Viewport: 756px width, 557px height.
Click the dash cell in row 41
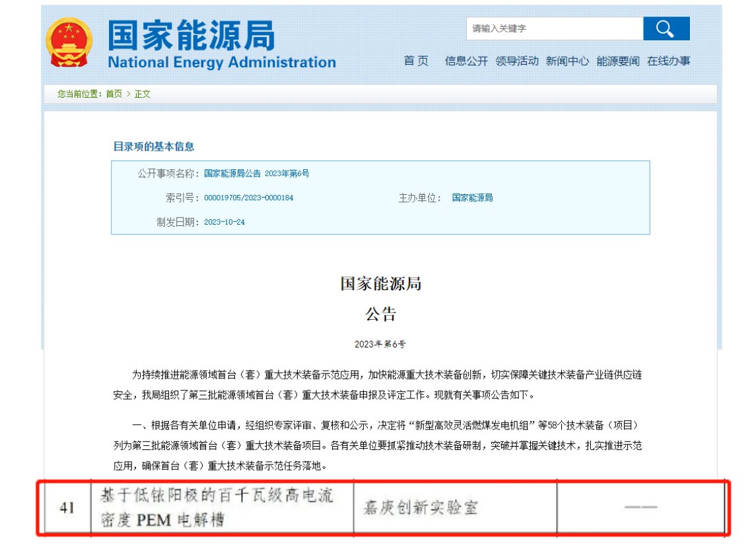click(640, 507)
